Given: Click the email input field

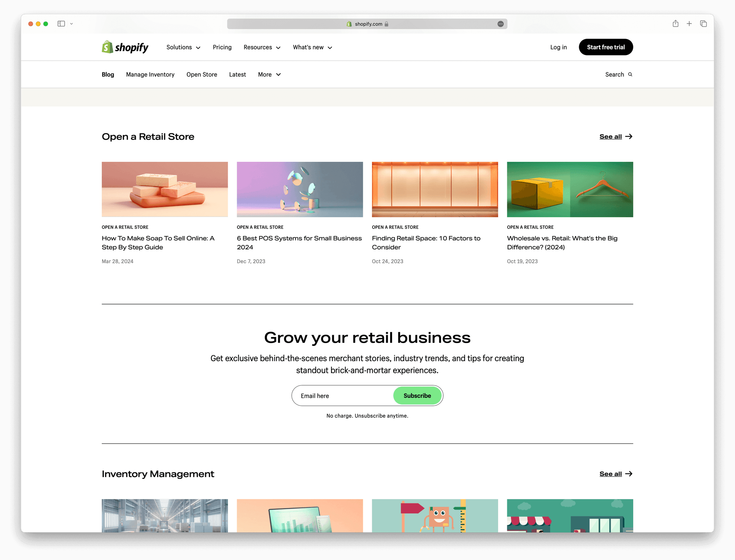Looking at the screenshot, I should (x=344, y=395).
